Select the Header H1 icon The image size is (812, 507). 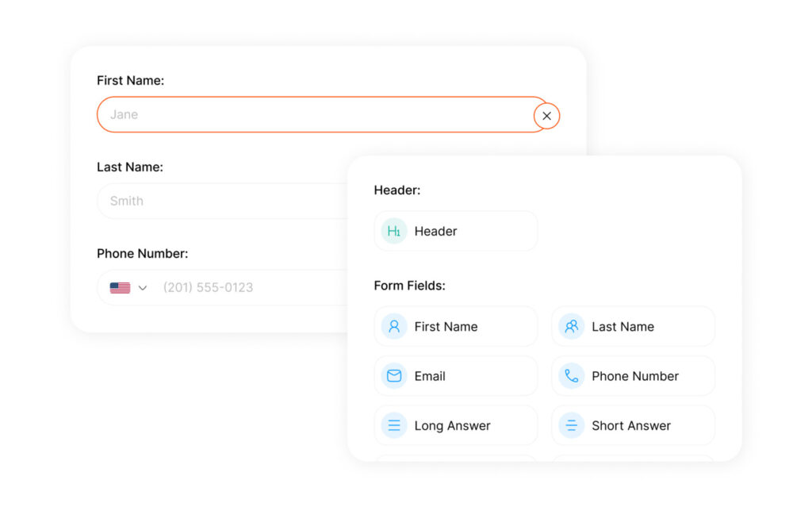point(393,231)
